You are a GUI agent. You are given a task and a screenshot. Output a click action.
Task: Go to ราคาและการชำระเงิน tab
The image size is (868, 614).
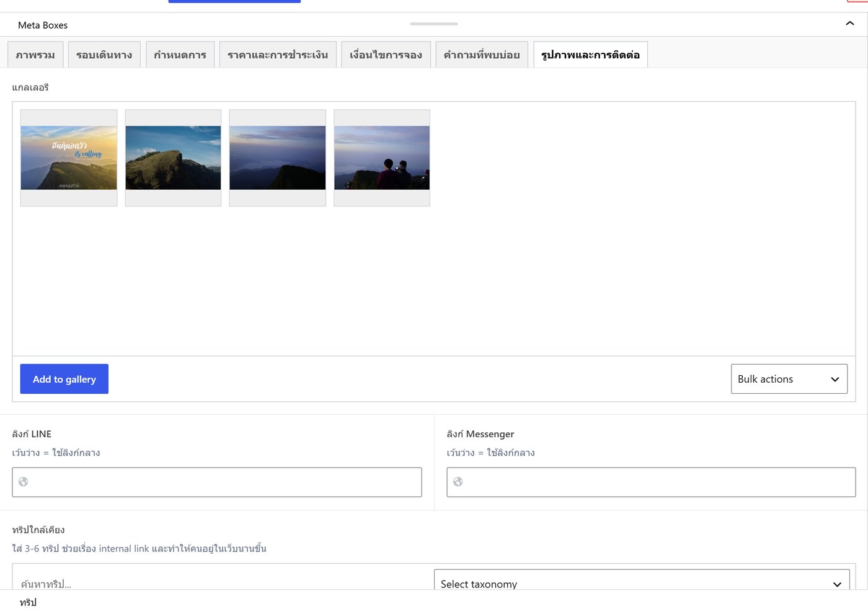(x=278, y=55)
